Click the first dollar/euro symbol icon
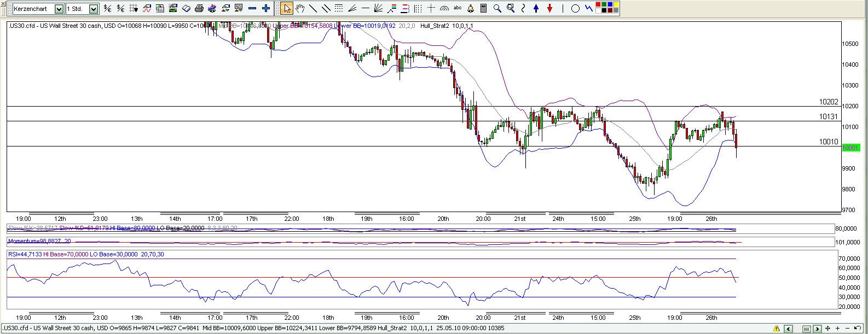 click(x=107, y=8)
